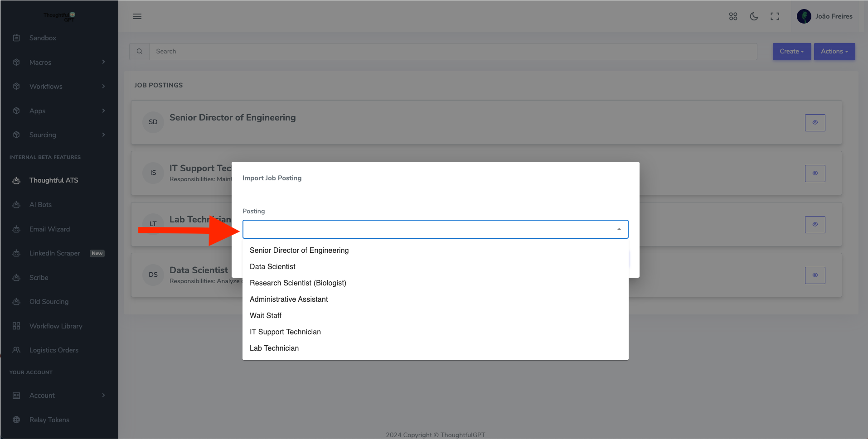Open the Create dropdown button
Image resolution: width=868 pixels, height=439 pixels.
[791, 52]
